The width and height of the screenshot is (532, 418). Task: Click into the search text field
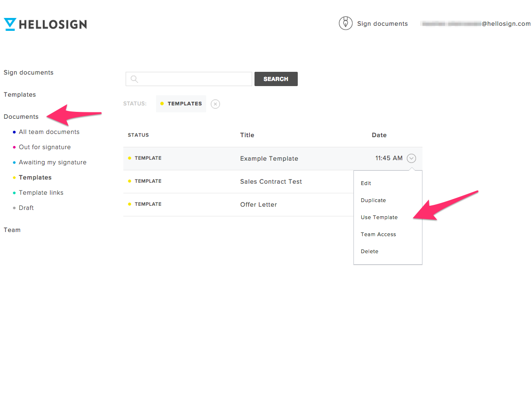point(189,79)
